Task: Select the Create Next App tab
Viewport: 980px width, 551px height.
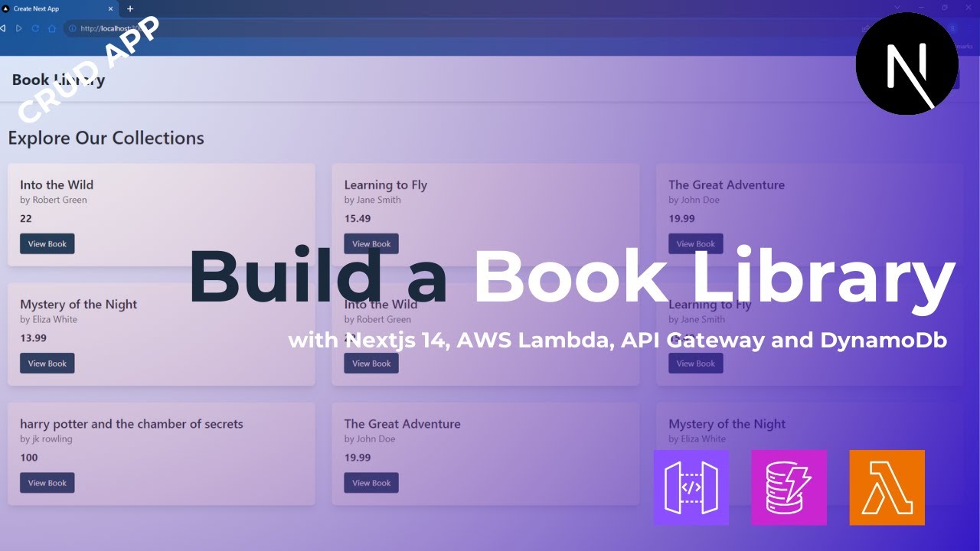Action: [x=60, y=8]
